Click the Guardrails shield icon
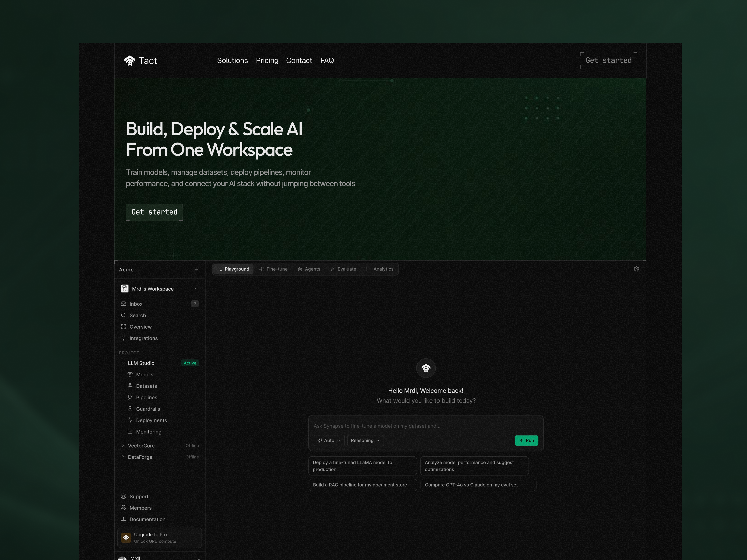The width and height of the screenshot is (747, 560). (x=130, y=409)
